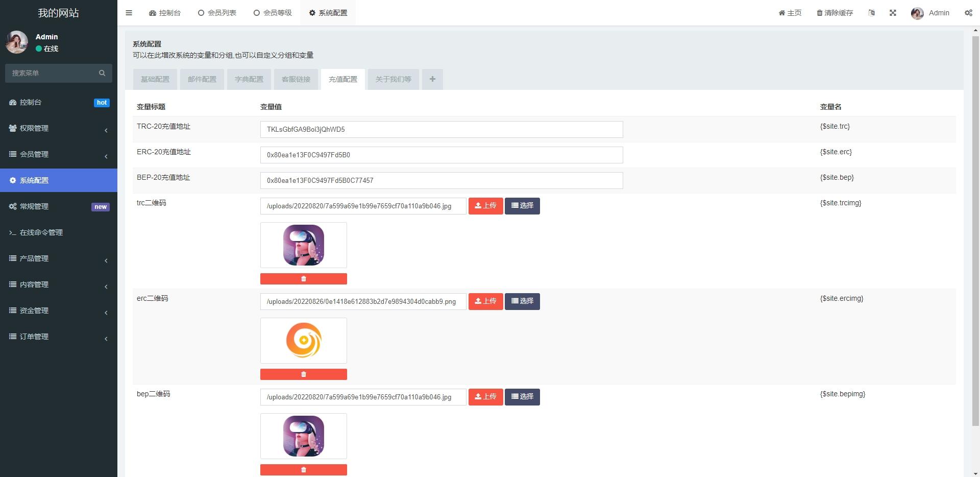Open 控制台 in the sidebar menu

coord(59,102)
